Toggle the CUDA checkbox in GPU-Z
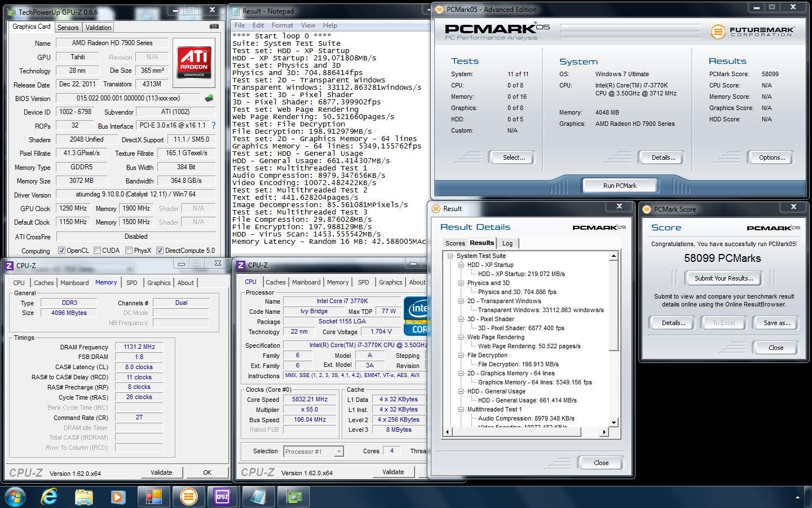The width and height of the screenshot is (812, 508). (x=98, y=251)
